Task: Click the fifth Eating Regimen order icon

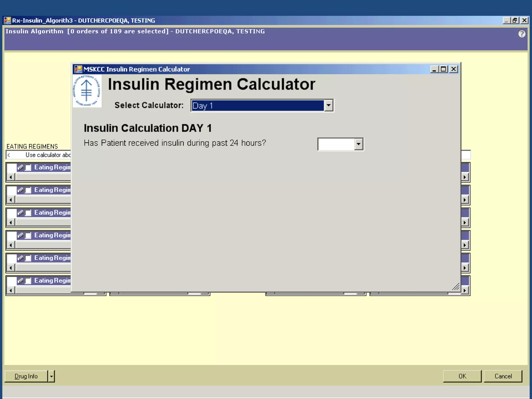Action: click(x=21, y=258)
